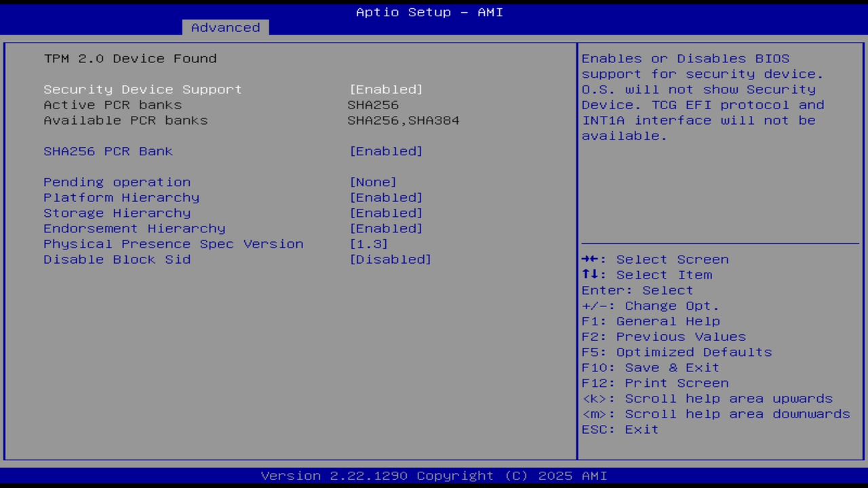Toggle Storage Hierarchy setting

tap(117, 213)
